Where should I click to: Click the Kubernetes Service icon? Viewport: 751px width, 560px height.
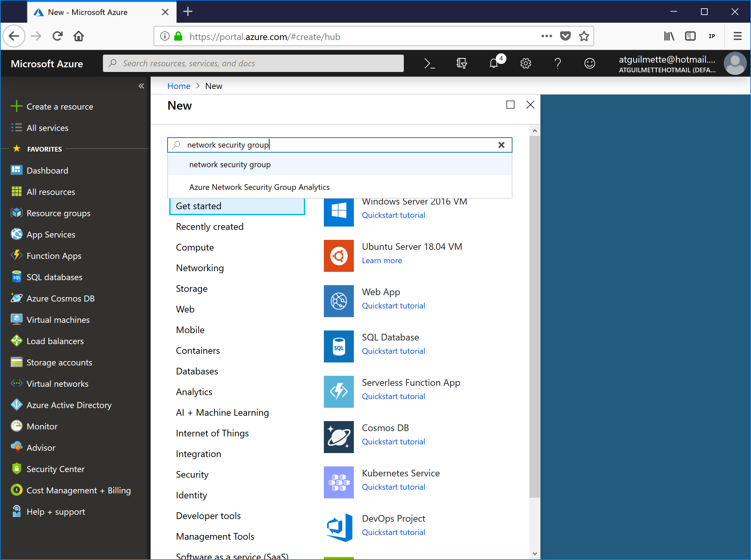339,482
